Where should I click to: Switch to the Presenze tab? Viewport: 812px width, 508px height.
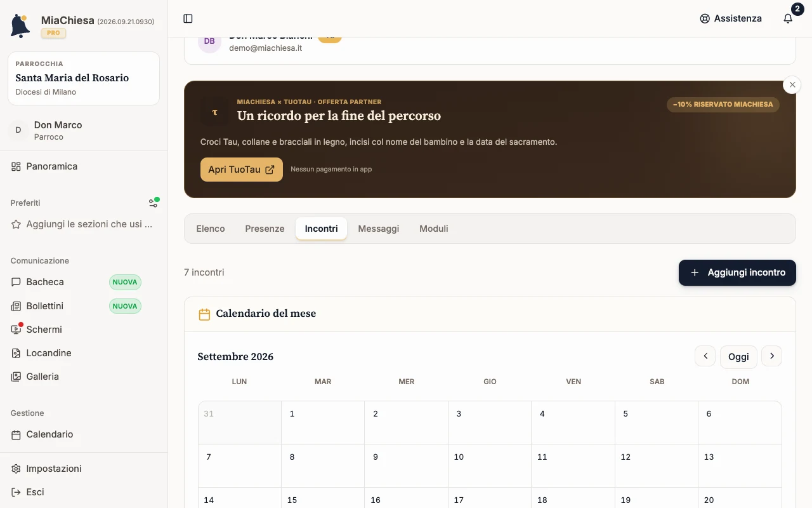(265, 229)
